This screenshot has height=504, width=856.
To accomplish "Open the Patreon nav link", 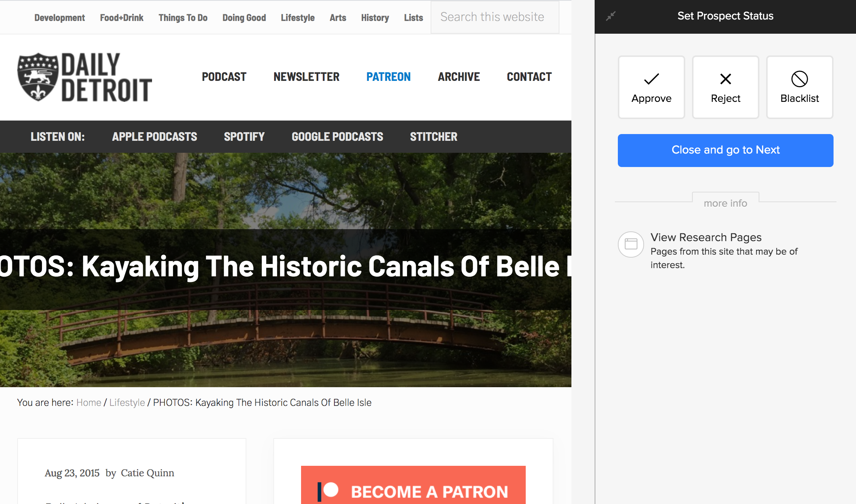I will (388, 77).
